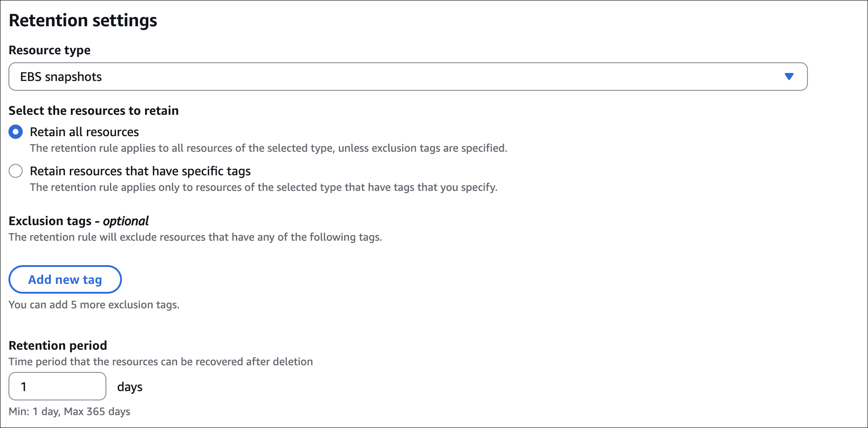The width and height of the screenshot is (868, 428).
Task: Click the "Retain all resources" label text
Action: coord(84,132)
